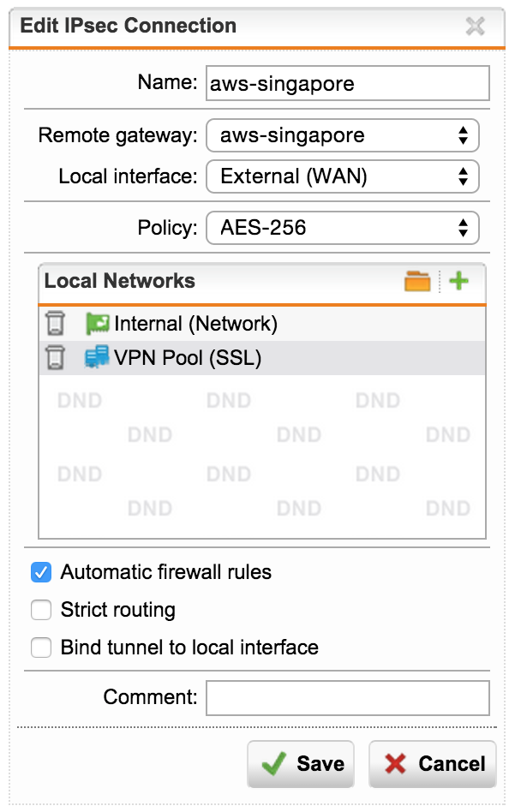
Task: Add a new local network with plus icon
Action: (458, 281)
